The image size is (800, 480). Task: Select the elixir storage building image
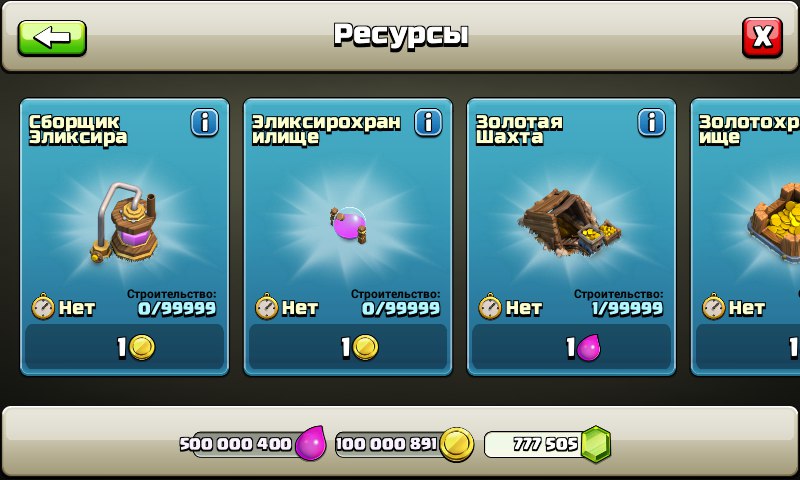pos(348,225)
